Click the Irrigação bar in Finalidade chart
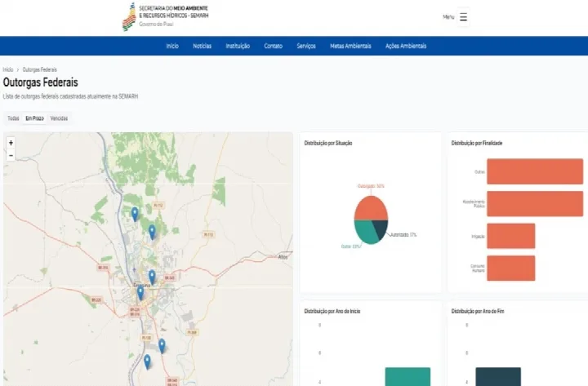This screenshot has width=588, height=386. point(510,236)
